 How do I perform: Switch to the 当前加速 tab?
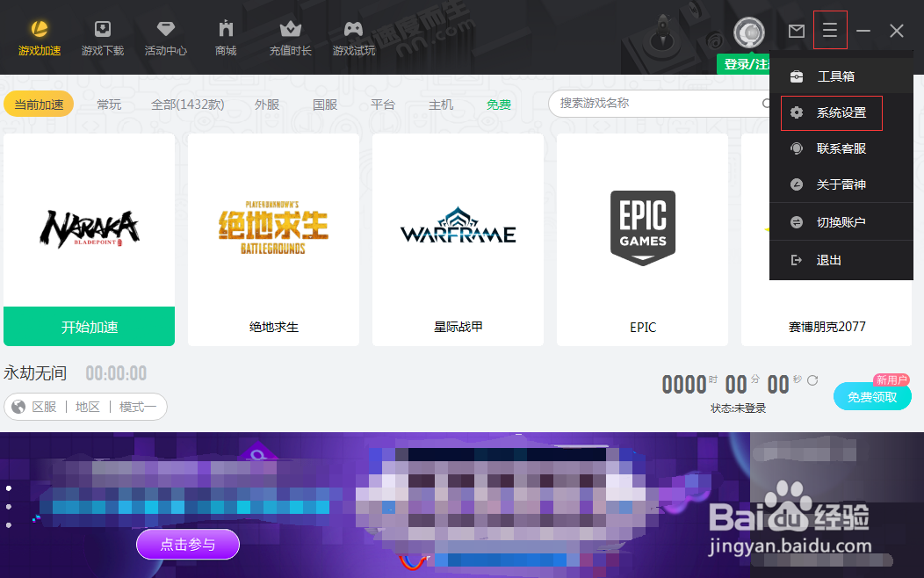click(x=39, y=105)
